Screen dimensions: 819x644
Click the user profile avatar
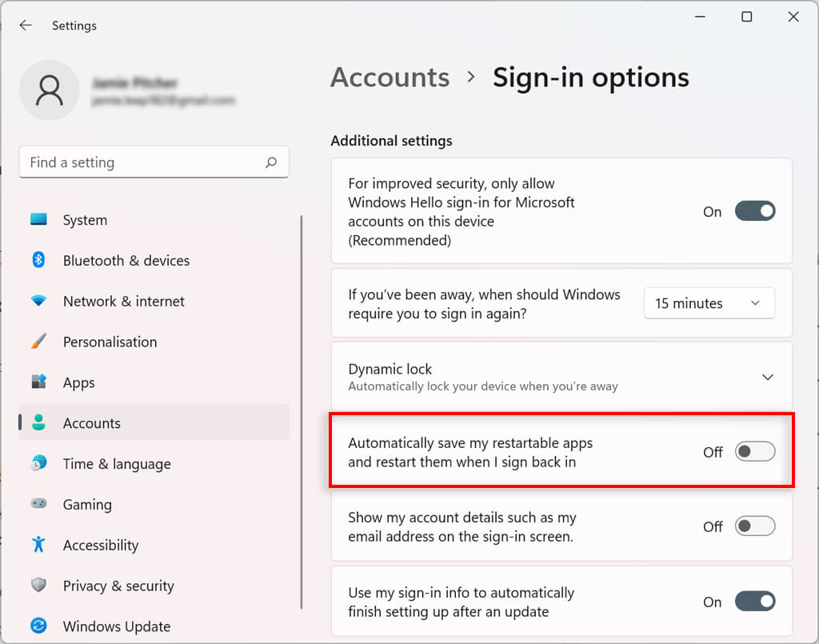point(50,90)
